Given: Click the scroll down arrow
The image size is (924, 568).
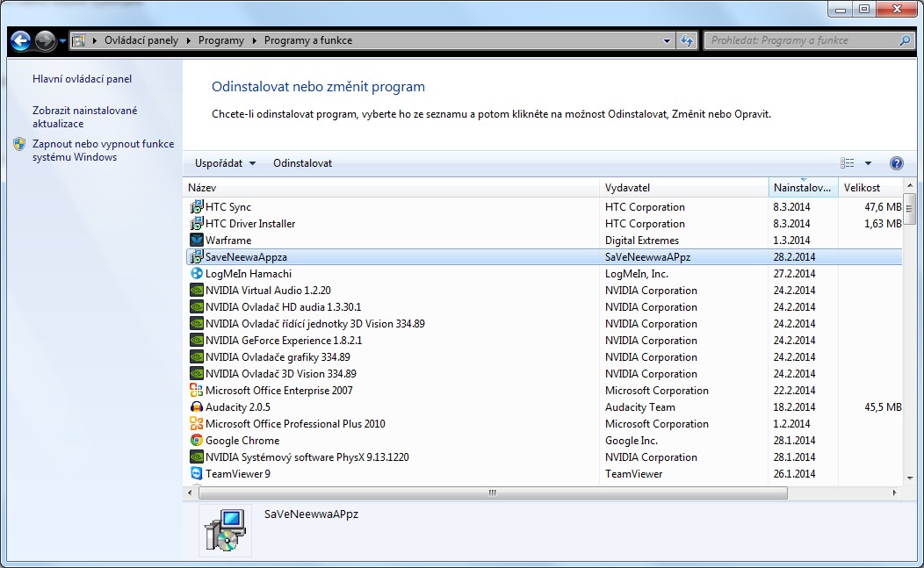Looking at the screenshot, I should (x=909, y=478).
